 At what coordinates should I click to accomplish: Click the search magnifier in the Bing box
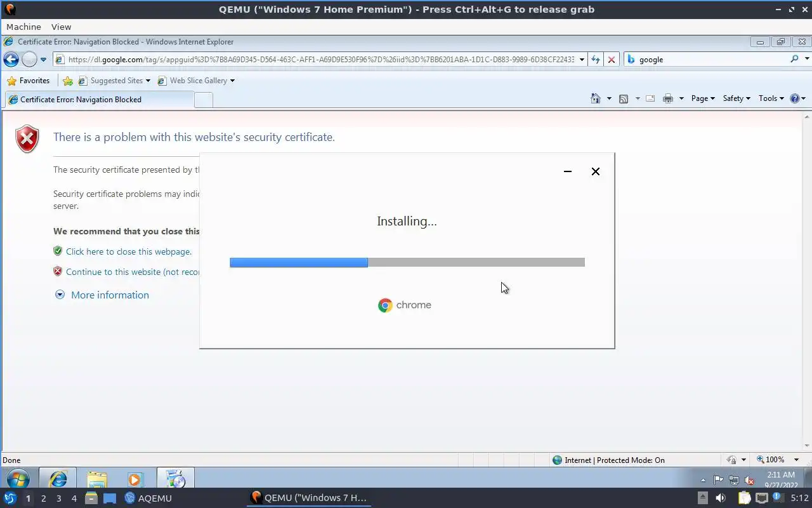[794, 59]
